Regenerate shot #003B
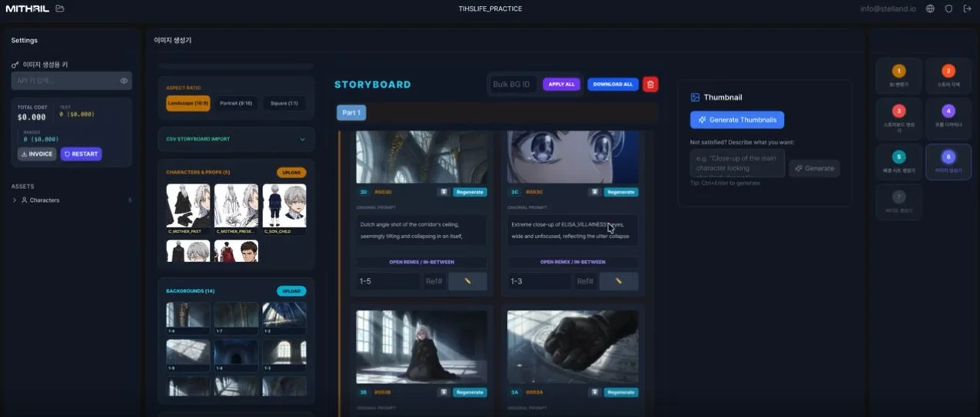The image size is (980, 417). 470,392
